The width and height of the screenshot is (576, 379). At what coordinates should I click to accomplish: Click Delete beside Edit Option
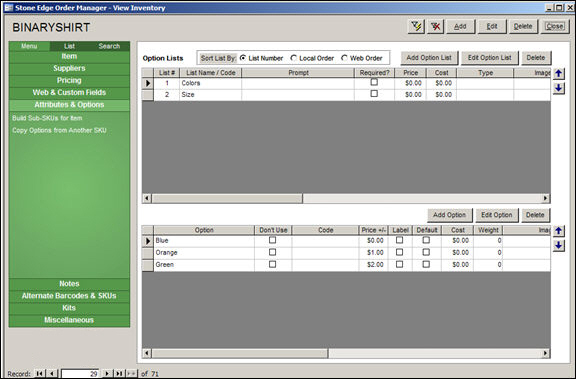535,215
